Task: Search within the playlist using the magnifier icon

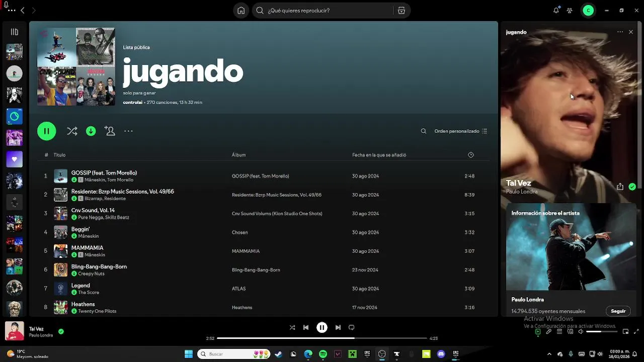Action: click(424, 131)
